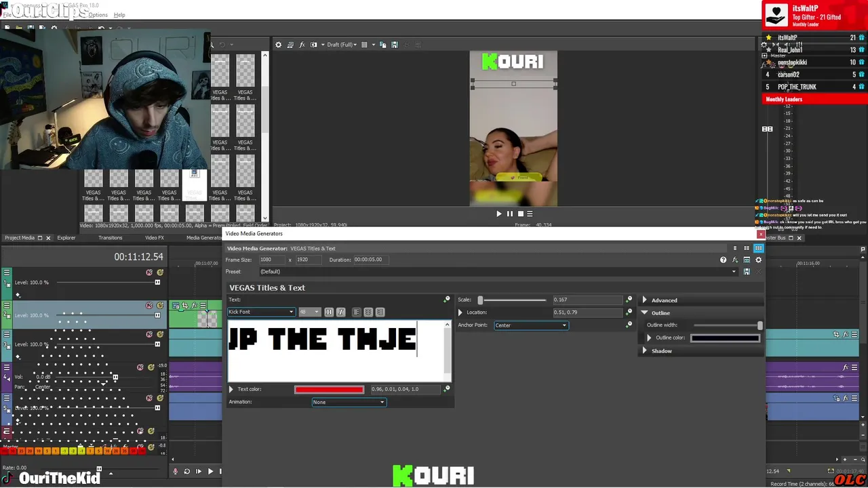868x488 pixels.
Task: Click the Text animate keyframe icon
Action: point(446,300)
